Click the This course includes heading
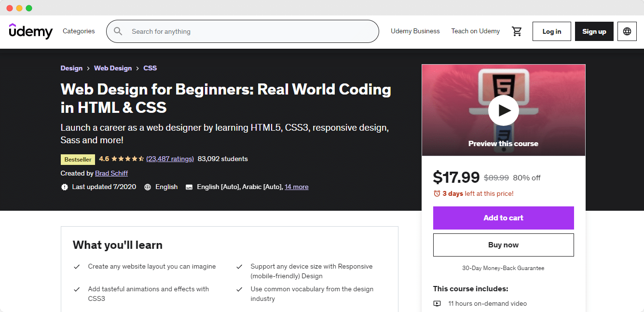This screenshot has height=312, width=644. click(471, 289)
